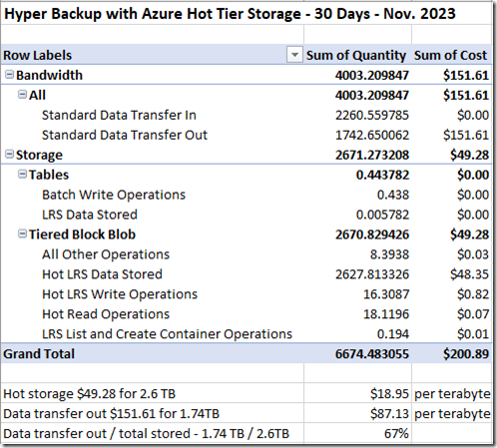Click quantity cell 2260.559785

click(372, 115)
